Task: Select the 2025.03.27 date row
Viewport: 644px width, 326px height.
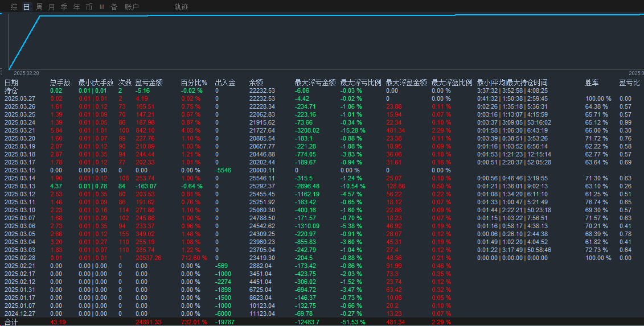Action: 20,98
